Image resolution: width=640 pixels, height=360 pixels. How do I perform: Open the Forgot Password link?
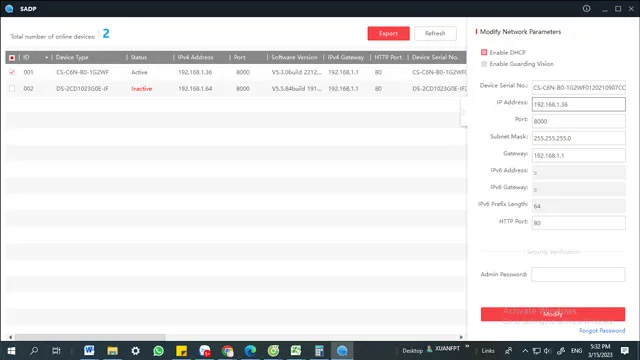(x=602, y=331)
